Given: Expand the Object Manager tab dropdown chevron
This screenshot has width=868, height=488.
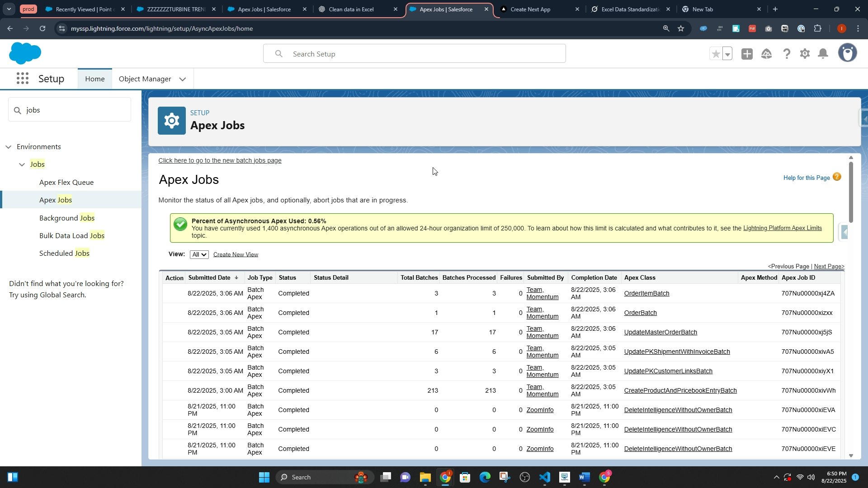Looking at the screenshot, I should click(183, 79).
